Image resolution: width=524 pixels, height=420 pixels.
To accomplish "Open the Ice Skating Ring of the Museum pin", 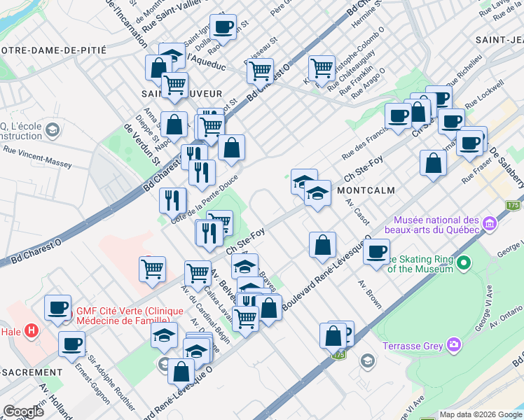I will (464, 262).
